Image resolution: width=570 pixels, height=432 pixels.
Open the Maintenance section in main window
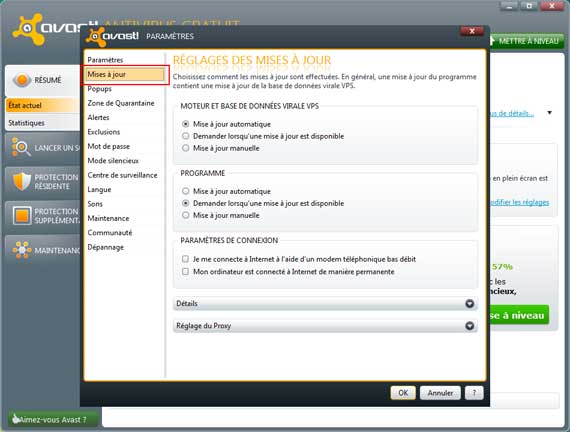pos(43,250)
